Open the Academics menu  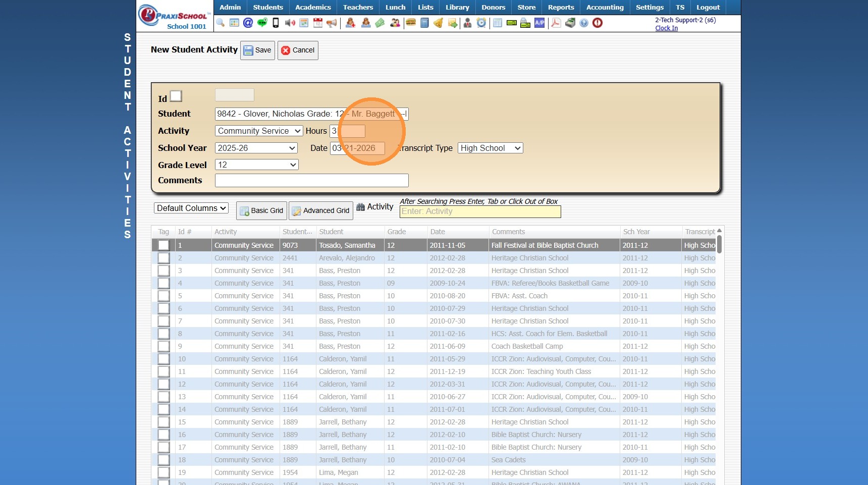pyautogui.click(x=313, y=7)
